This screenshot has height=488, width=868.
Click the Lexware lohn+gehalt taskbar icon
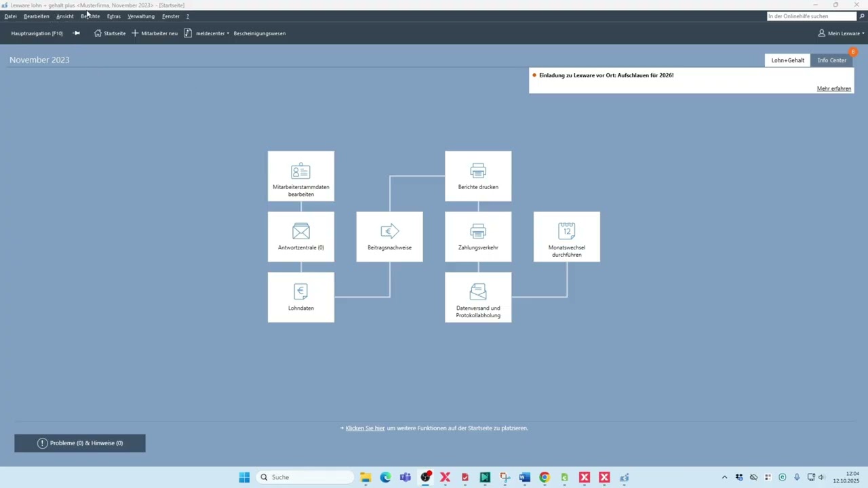coord(625,477)
